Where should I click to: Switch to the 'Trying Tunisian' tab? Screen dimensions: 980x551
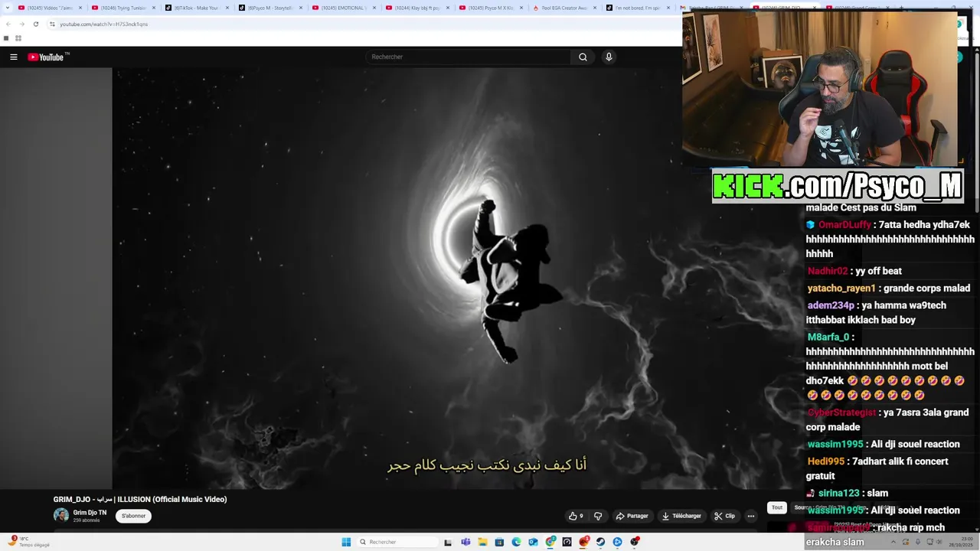[x=122, y=8]
